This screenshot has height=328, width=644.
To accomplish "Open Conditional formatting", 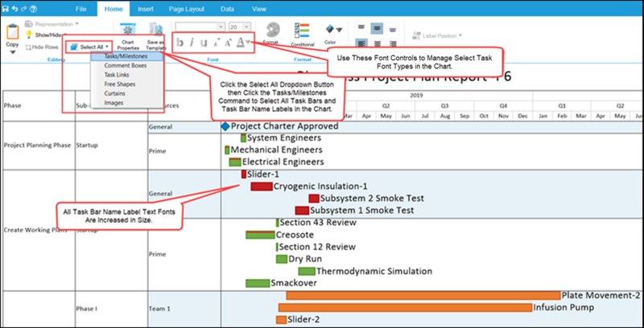I will pyautogui.click(x=303, y=35).
